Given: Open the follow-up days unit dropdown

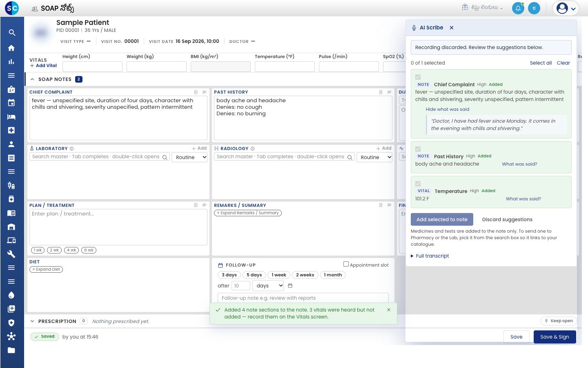Looking at the screenshot, I should click(x=268, y=286).
